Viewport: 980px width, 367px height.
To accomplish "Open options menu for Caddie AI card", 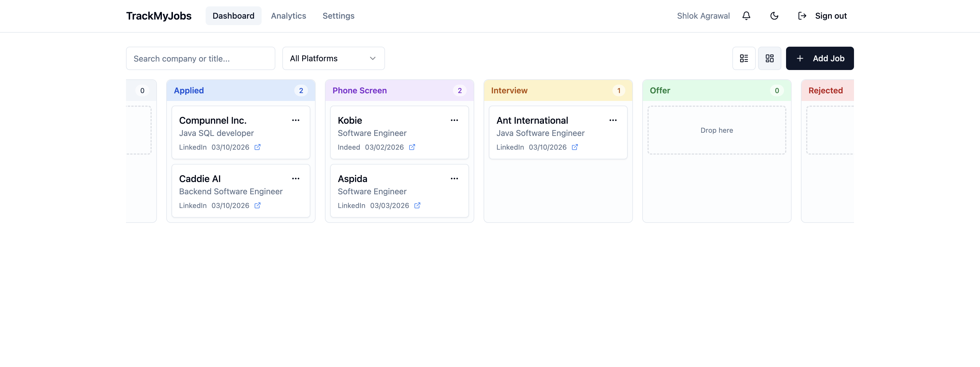I will click(295, 179).
